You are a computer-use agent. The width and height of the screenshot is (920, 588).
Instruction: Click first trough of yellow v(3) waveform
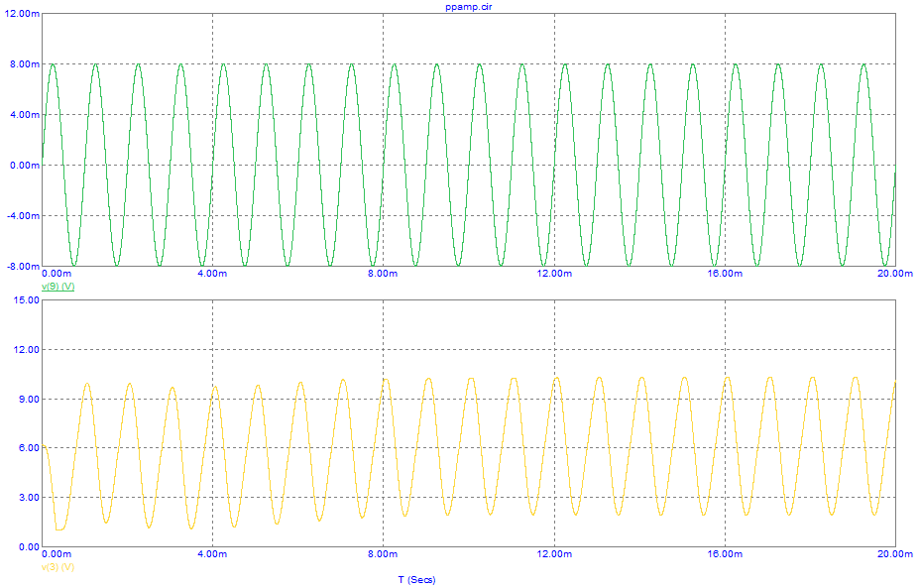(x=59, y=529)
